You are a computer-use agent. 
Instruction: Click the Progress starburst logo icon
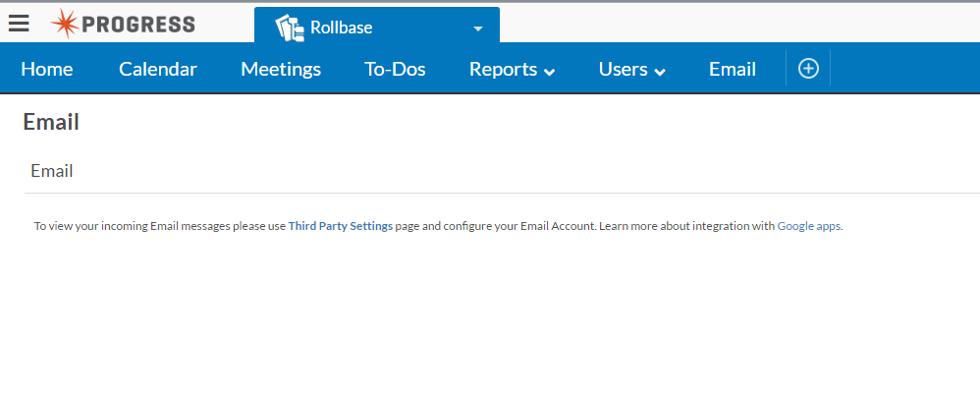[65, 25]
